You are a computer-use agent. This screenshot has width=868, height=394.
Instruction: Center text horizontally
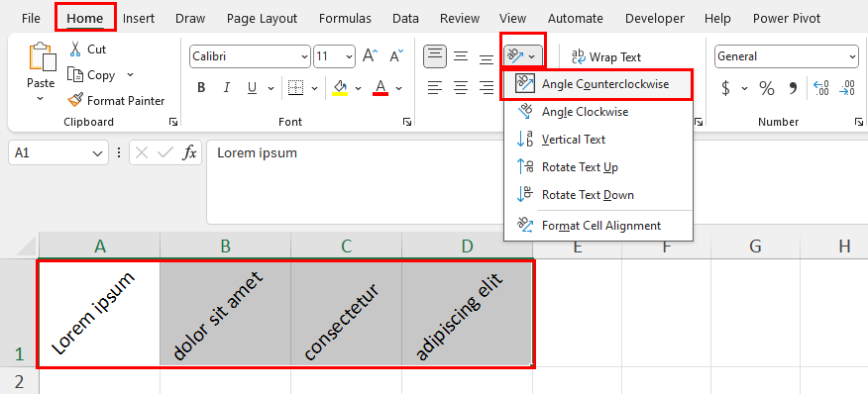[461, 87]
